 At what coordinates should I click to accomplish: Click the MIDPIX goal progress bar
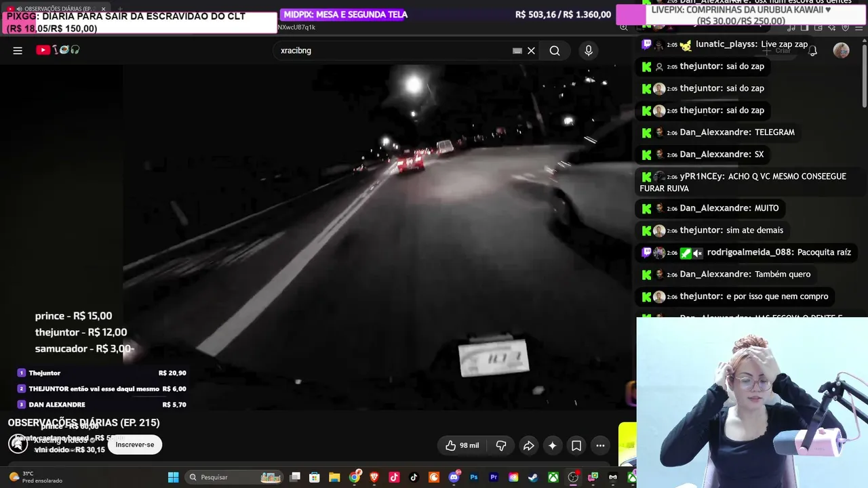pyautogui.click(x=446, y=15)
